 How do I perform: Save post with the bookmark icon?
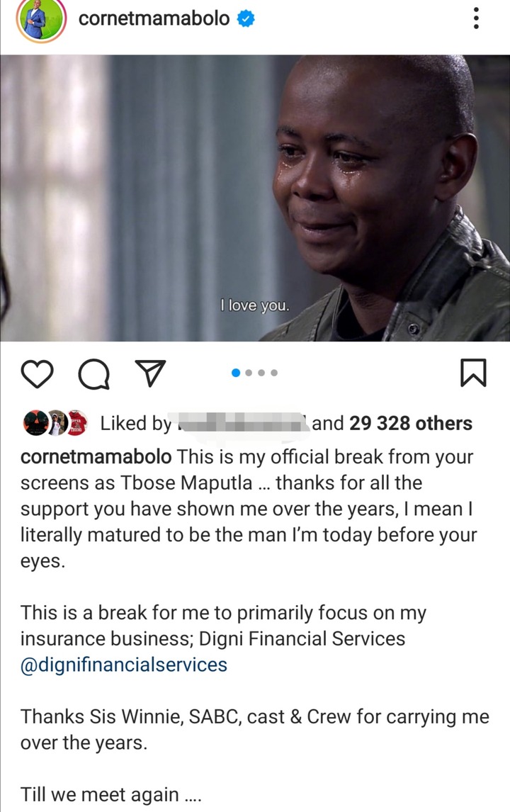pos(473,373)
